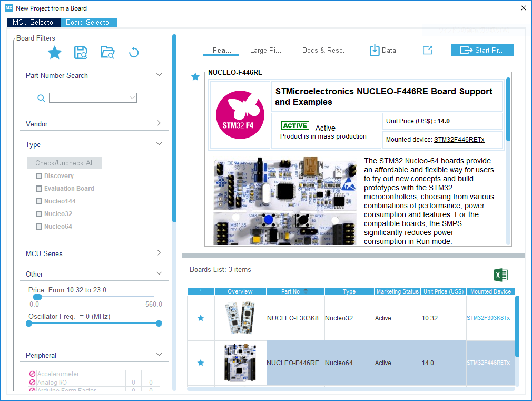Click the ACTIVE status badge

(x=295, y=125)
